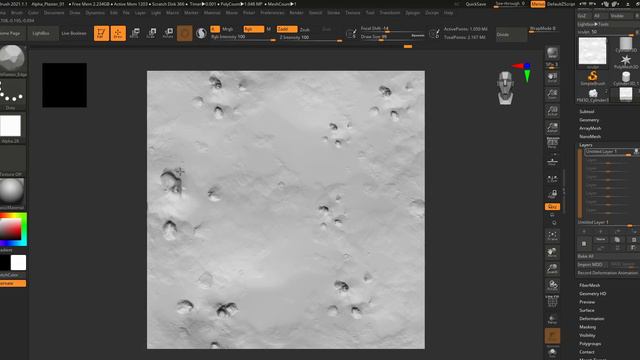Click the Sculptris Pro mode icon
Viewport: 640px width, 360px height.
pos(201,33)
